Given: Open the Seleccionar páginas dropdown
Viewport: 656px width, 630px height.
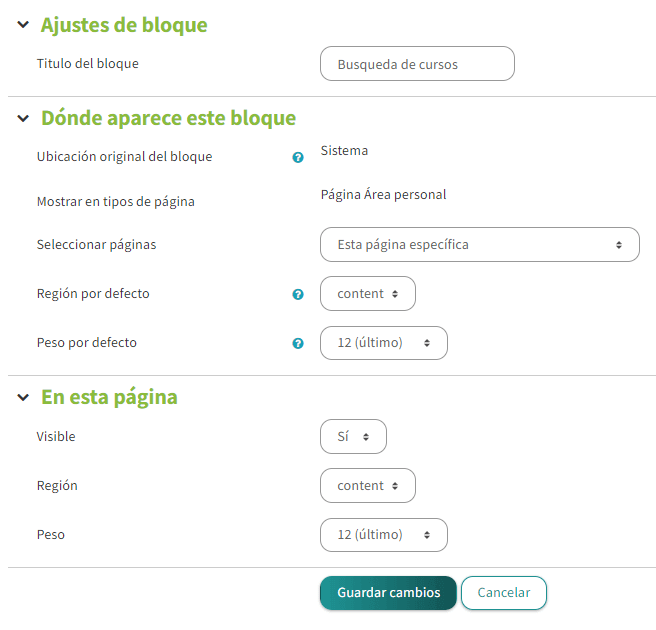Looking at the screenshot, I should coord(480,245).
